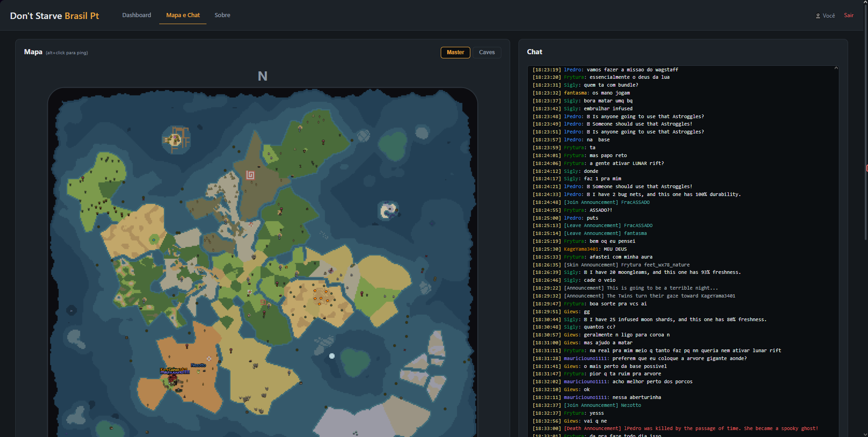868x437 pixels.
Task: Click the red Death Announcement line
Action: point(675,429)
